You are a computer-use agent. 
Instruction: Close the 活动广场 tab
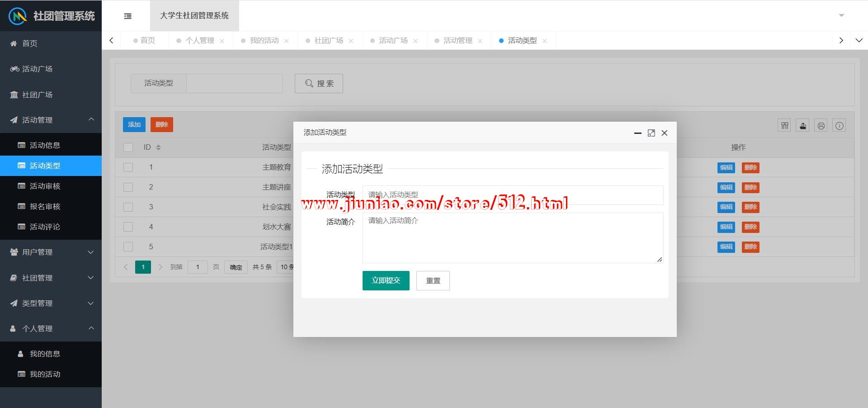point(415,41)
